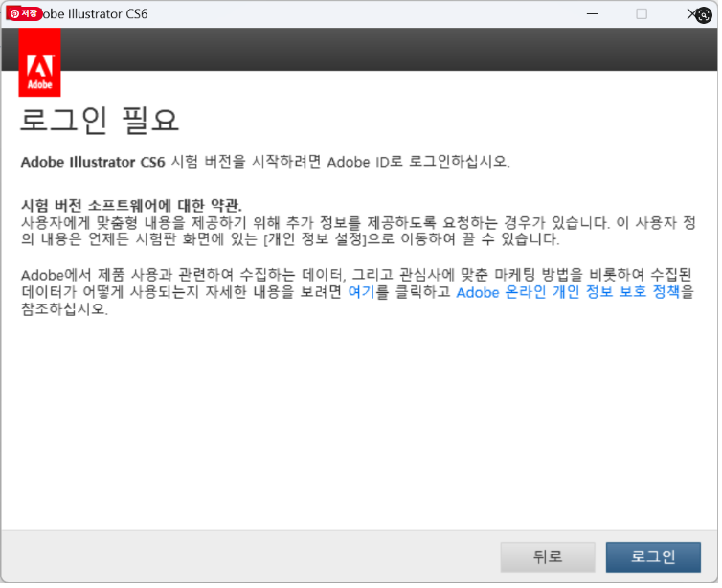Click the 시험 버전 소프트웨어에 대한 약관 heading

tap(132, 206)
